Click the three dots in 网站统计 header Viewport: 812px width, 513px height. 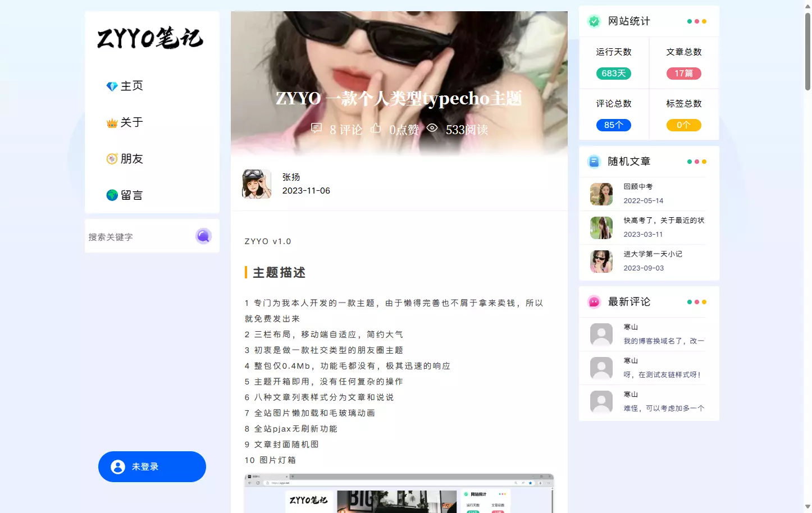(x=697, y=21)
